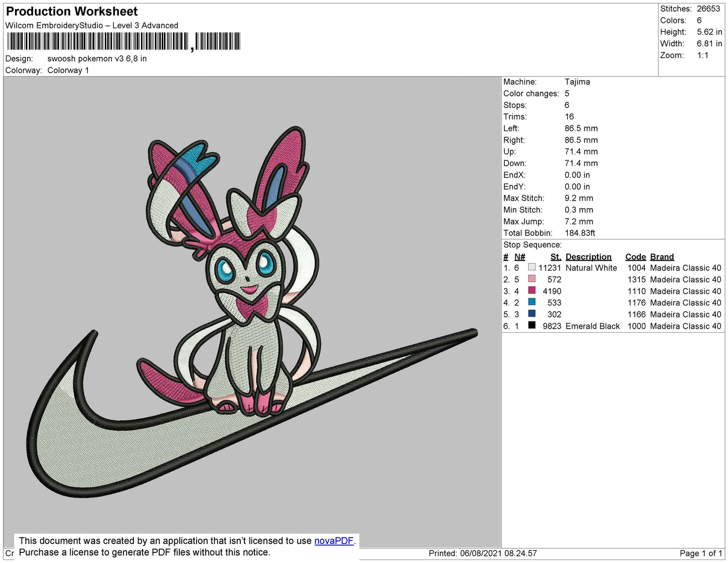Click the Machine value Tajima
This screenshot has width=728, height=563.
(577, 82)
